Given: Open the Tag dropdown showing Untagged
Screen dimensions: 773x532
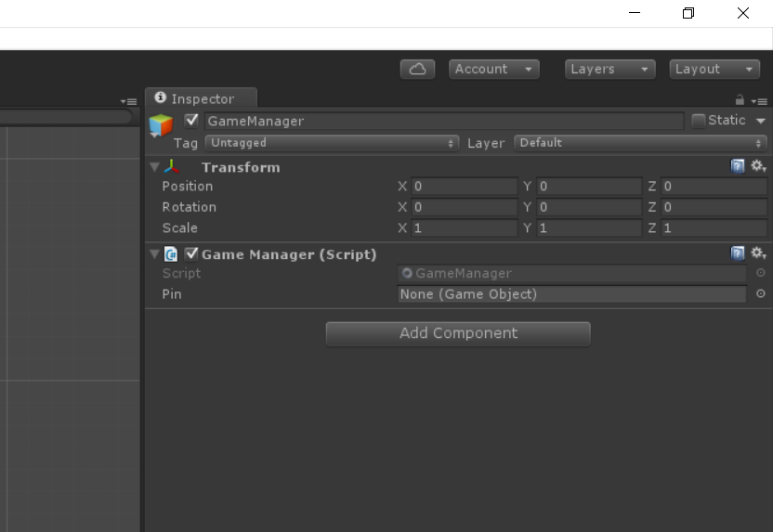Looking at the screenshot, I should (332, 143).
